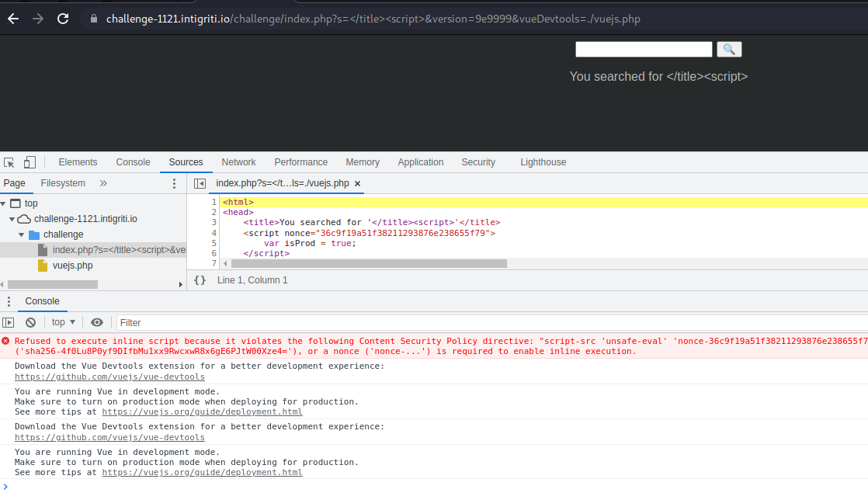Click the 'var isProd = true;' code line
868x493 pixels.
[x=310, y=244]
